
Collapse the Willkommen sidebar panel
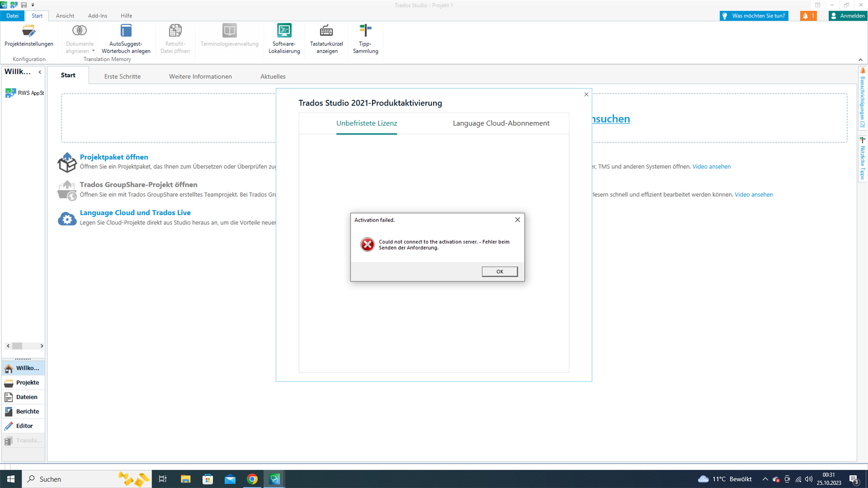(40, 71)
